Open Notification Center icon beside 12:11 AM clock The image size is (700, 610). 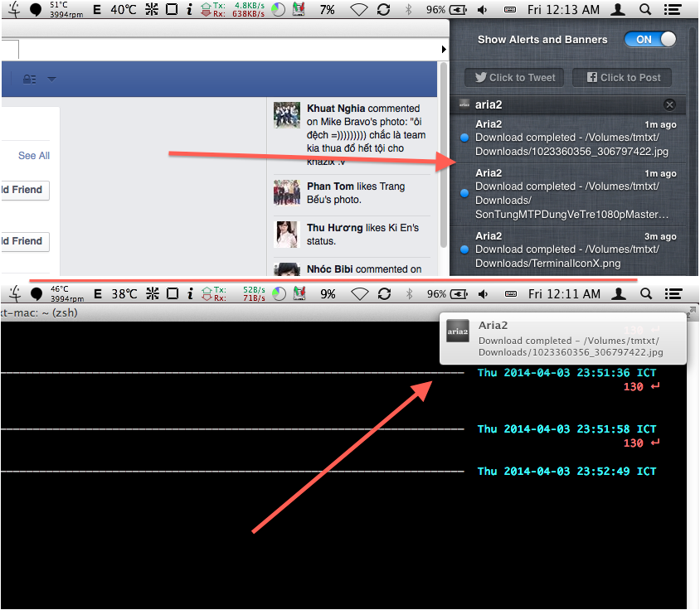click(673, 293)
